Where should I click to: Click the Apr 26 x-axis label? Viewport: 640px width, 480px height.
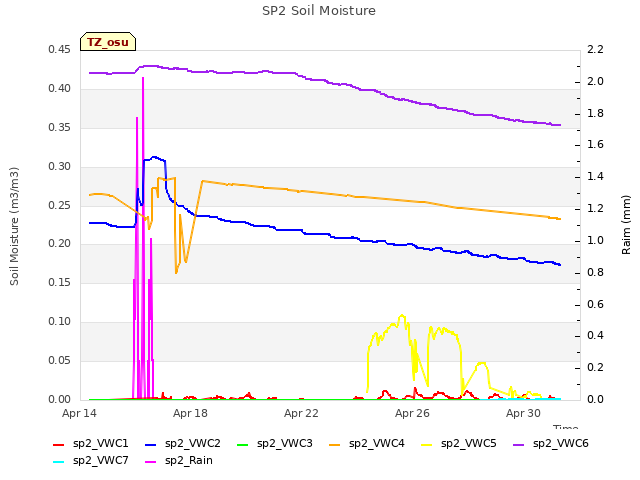pyautogui.click(x=412, y=413)
